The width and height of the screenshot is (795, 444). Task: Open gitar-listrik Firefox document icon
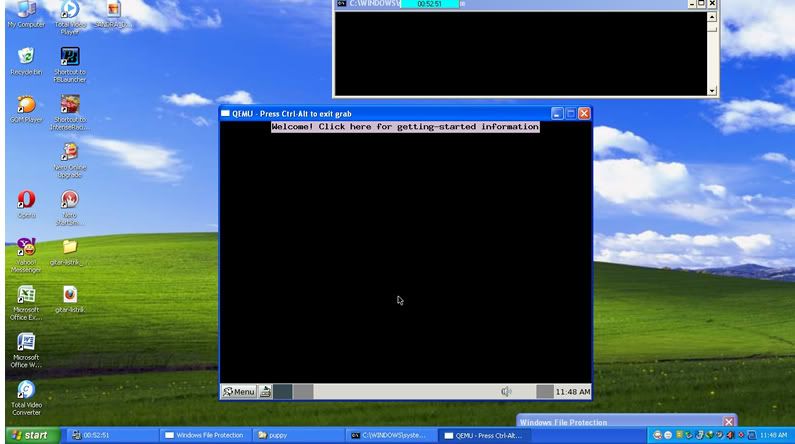pos(69,300)
